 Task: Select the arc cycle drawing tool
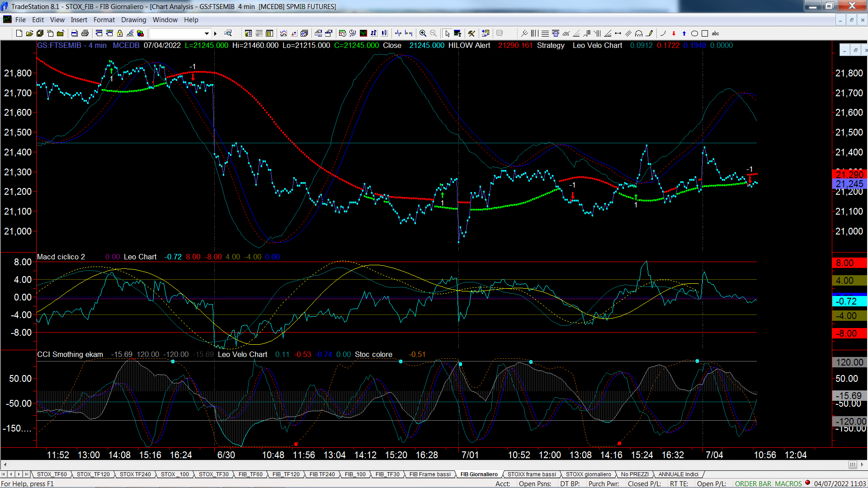tap(639, 33)
